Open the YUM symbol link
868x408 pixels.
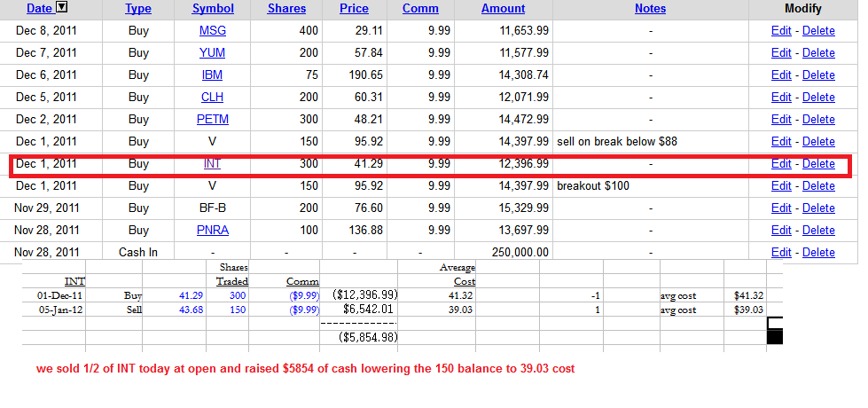click(213, 53)
